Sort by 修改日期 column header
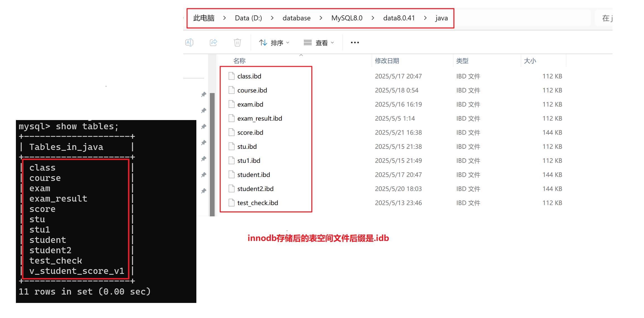Viewport: 644px width, 318px height. coord(387,61)
